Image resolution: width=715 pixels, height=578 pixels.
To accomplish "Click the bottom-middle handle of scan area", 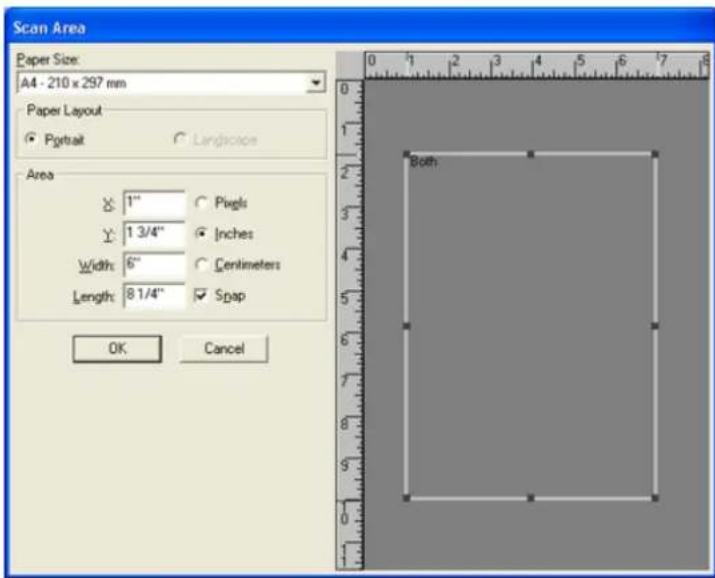I will [x=531, y=498].
